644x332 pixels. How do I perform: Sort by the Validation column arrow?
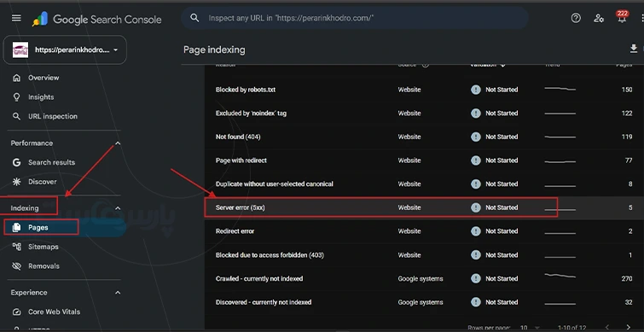(x=502, y=65)
